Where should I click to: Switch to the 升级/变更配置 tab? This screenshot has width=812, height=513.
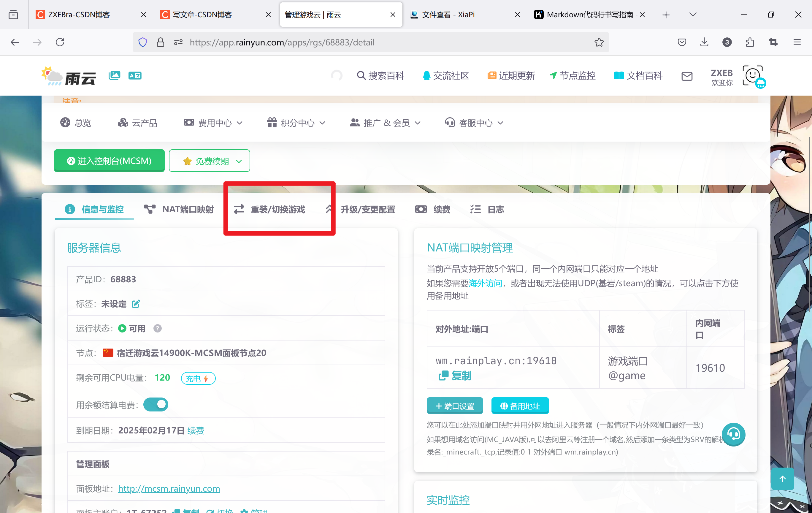360,210
